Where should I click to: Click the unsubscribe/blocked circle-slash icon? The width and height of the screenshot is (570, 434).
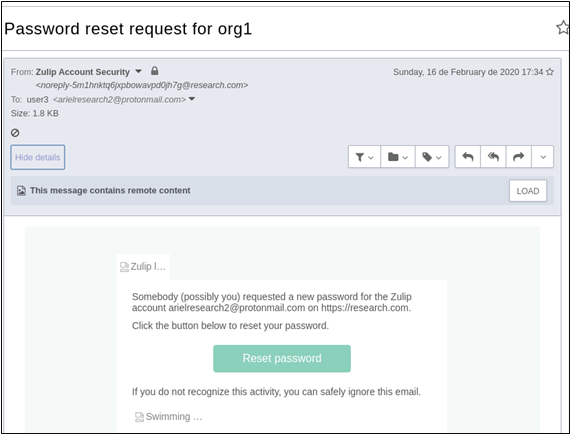[x=15, y=133]
